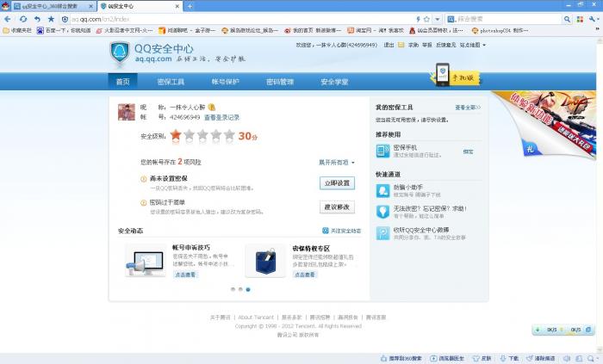Click the user avatar picture
603x364 pixels.
pyautogui.click(x=127, y=112)
